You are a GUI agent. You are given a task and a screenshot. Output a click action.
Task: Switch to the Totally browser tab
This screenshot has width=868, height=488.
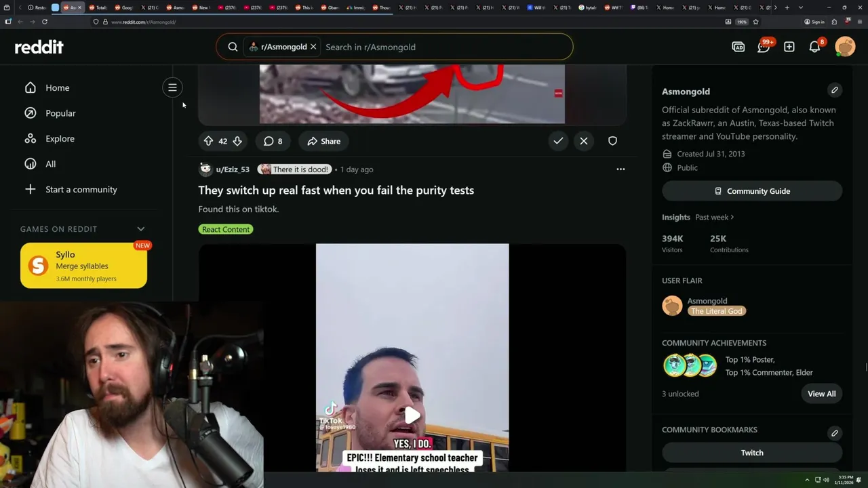tap(98, 7)
